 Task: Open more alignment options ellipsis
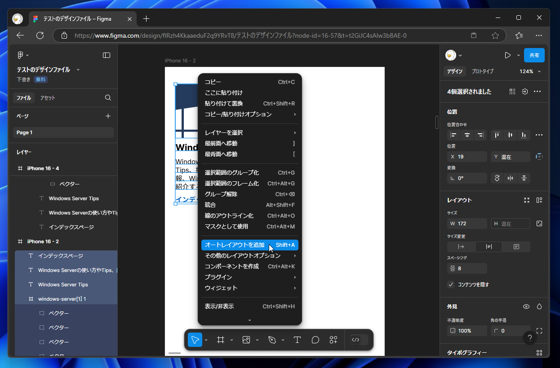point(539,135)
